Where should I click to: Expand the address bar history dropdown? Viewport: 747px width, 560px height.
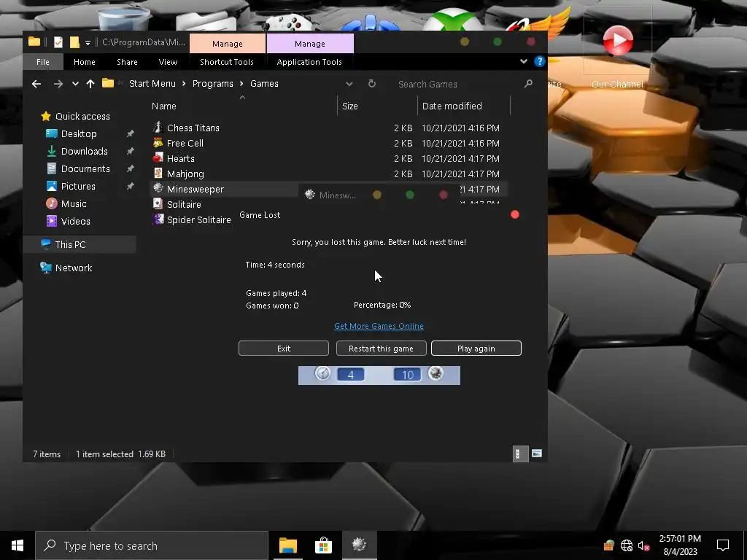[x=349, y=84]
